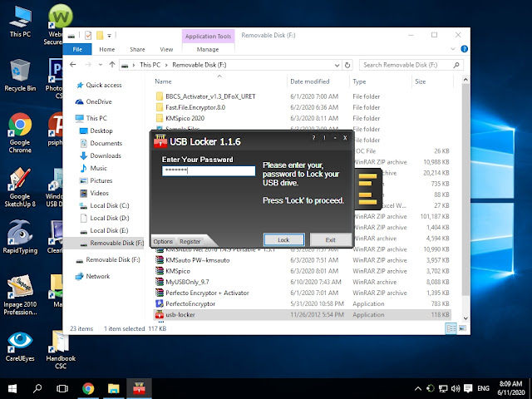The image size is (532, 399).
Task: Focus the Enter Your Password field
Action: pyautogui.click(x=209, y=170)
